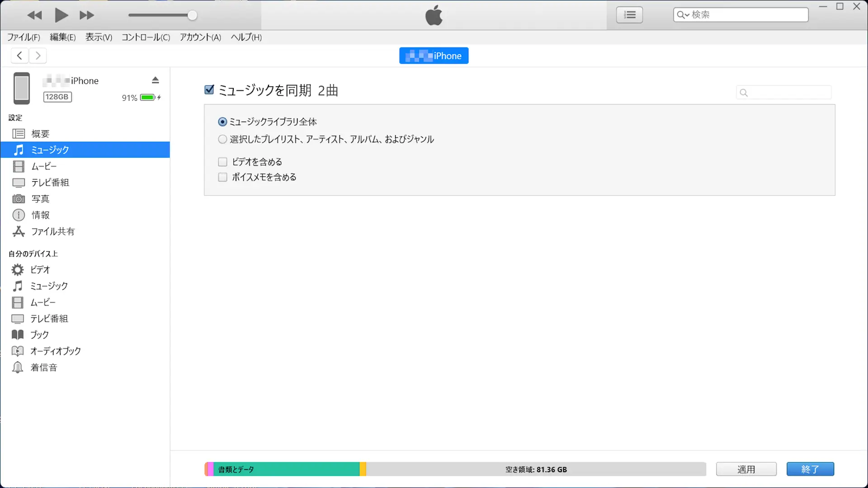Select 概要 in settings sidebar

tap(85, 133)
